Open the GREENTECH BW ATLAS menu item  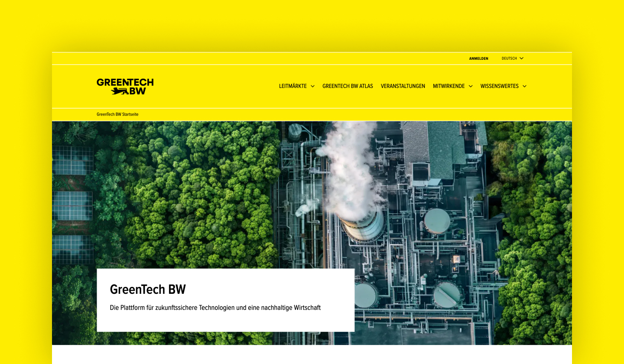point(348,86)
